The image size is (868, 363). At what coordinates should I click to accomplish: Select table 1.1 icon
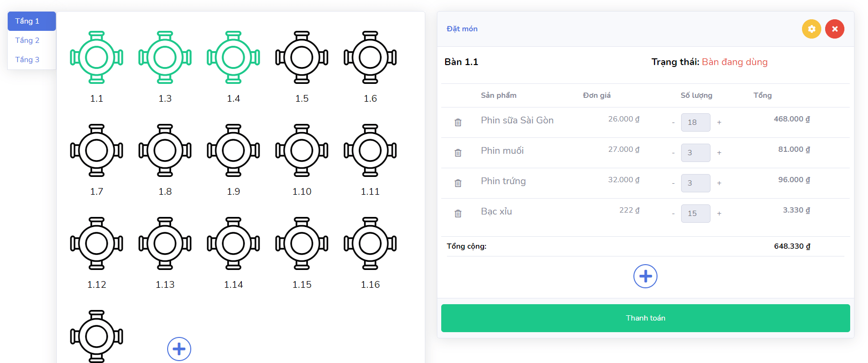tap(96, 57)
